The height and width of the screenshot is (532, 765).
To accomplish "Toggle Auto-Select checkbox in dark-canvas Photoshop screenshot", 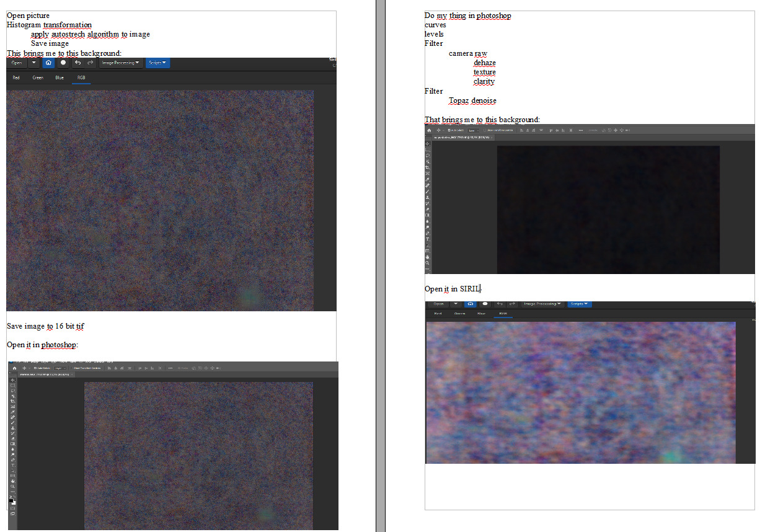I will click(x=449, y=130).
